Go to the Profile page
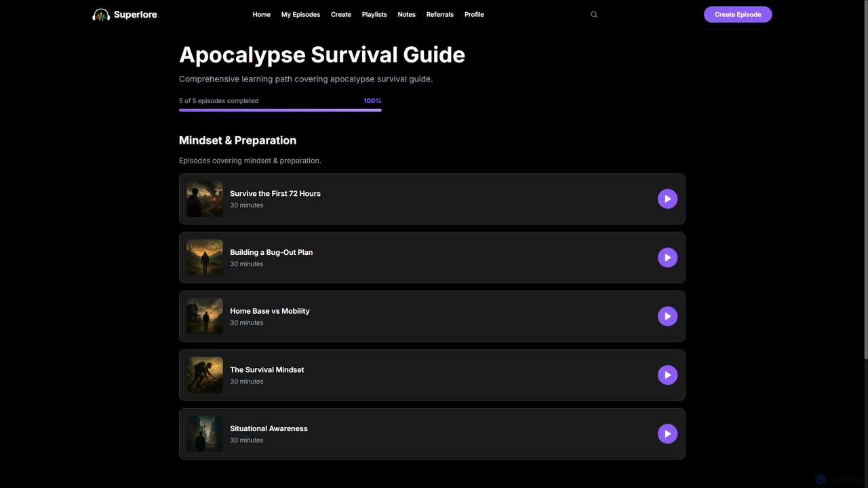The width and height of the screenshot is (868, 488). [x=474, y=14]
